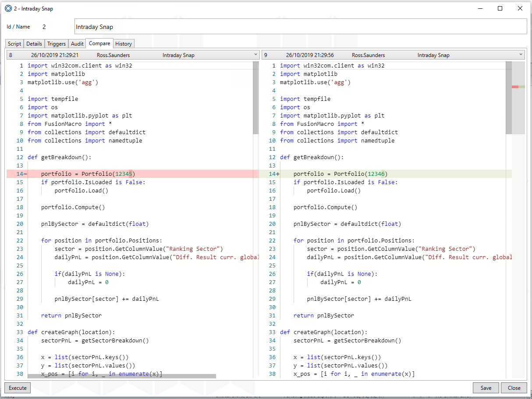Switch to the Script tab
Viewport: 532px width, 399px height.
[x=14, y=43]
